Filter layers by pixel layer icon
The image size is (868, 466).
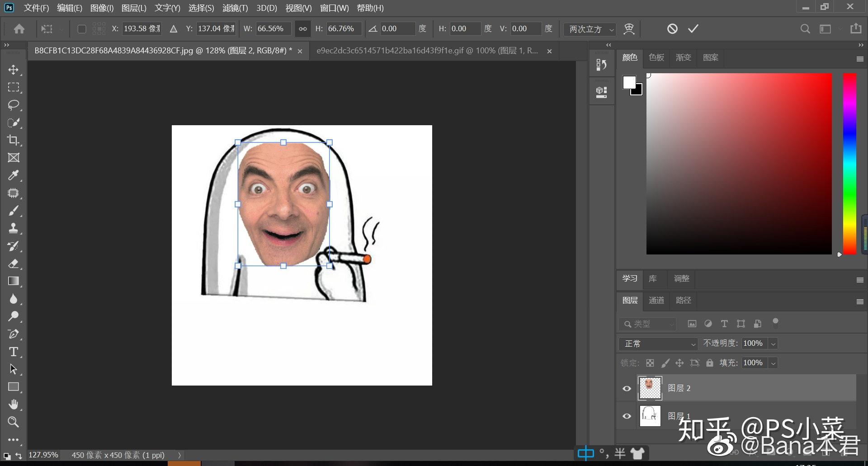pos(692,324)
